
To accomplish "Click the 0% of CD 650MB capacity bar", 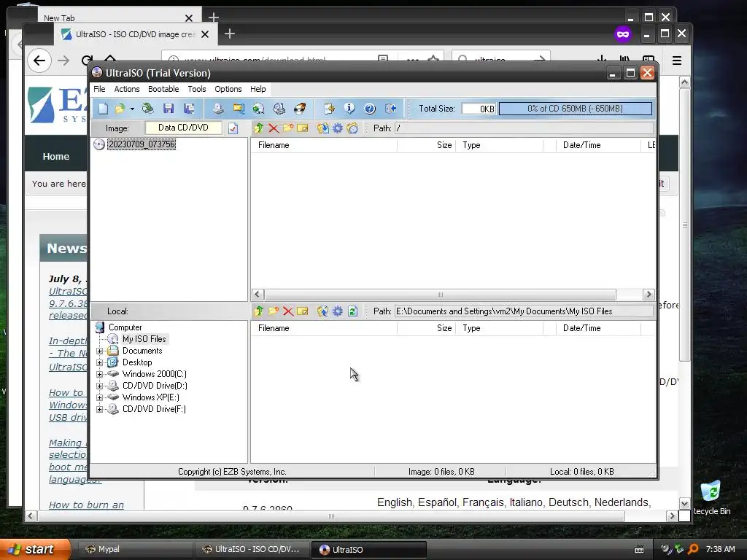I will 575,109.
